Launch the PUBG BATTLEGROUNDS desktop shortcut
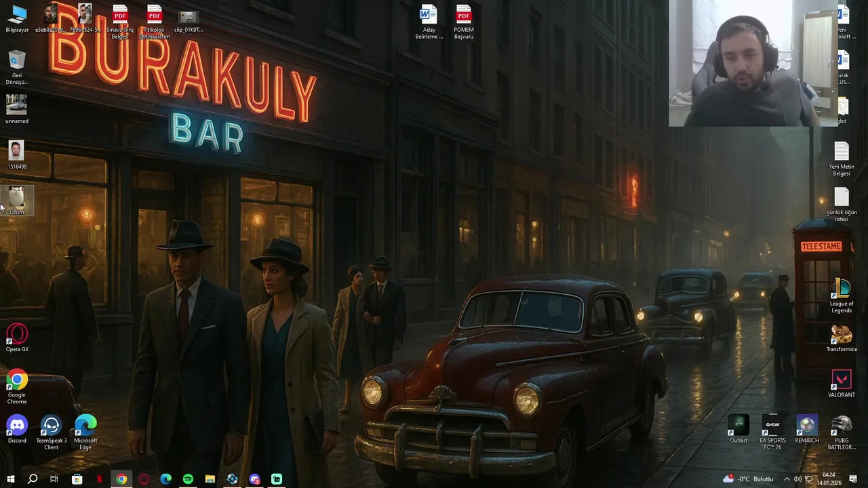The width and height of the screenshot is (868, 488). (x=842, y=432)
